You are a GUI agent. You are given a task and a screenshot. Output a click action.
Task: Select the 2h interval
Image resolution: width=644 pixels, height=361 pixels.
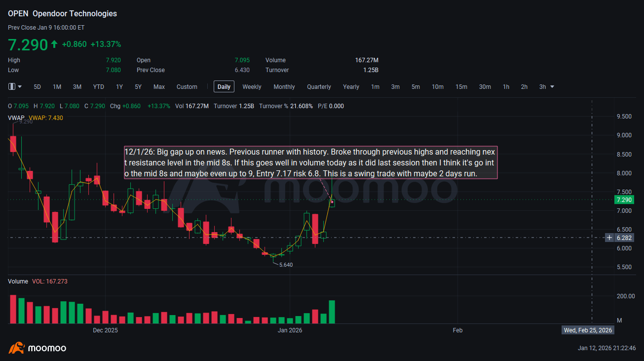(x=524, y=87)
